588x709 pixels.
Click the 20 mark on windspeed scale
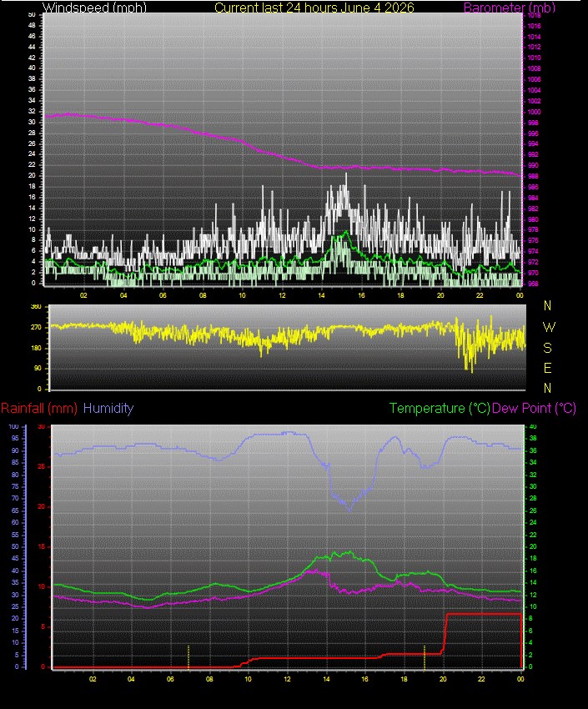pos(32,175)
